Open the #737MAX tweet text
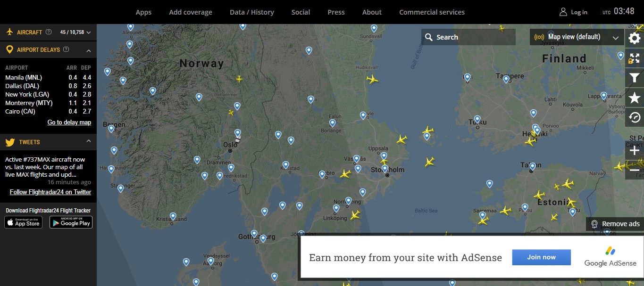This screenshot has width=644, height=286. pos(45,167)
